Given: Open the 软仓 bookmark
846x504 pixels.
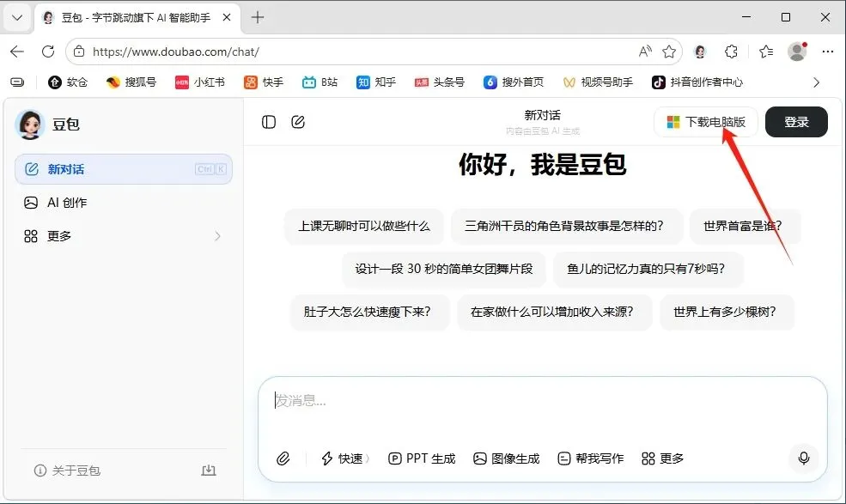Looking at the screenshot, I should click(68, 82).
